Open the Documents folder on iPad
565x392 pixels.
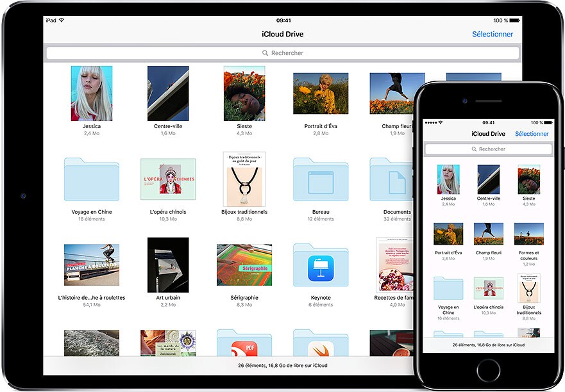(392, 179)
